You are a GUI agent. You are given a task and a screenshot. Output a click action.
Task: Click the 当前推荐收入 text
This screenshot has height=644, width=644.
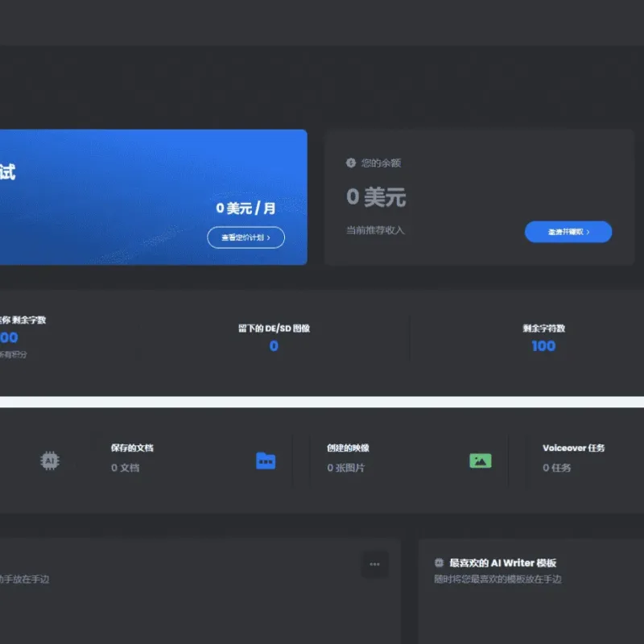[x=375, y=230]
